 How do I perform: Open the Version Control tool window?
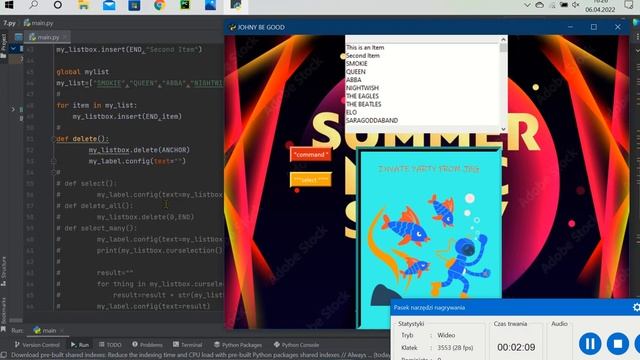tap(37, 345)
